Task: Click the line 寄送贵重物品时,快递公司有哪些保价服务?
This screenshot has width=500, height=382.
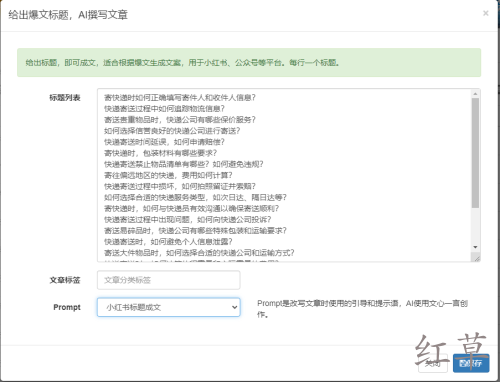Action: (x=180, y=120)
